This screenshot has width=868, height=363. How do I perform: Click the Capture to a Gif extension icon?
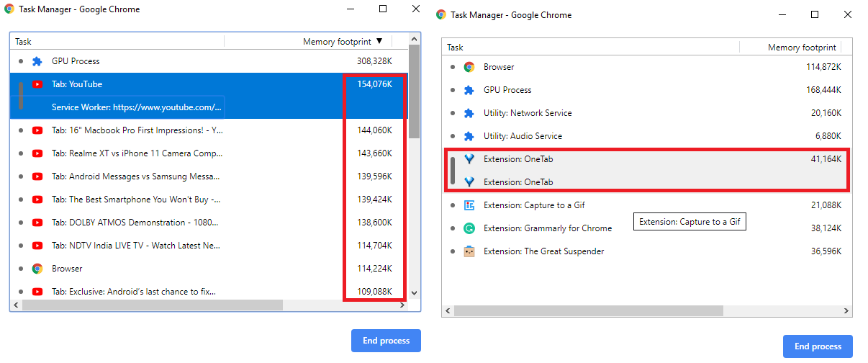click(469, 205)
